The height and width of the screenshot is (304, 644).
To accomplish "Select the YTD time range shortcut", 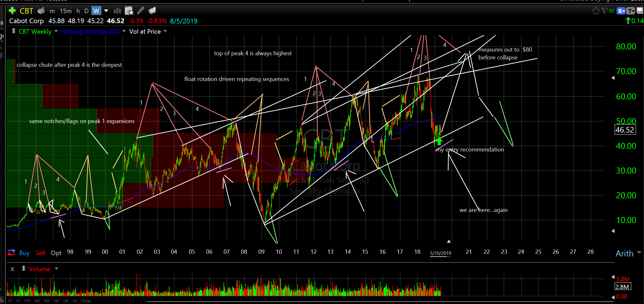I will 27,301.
